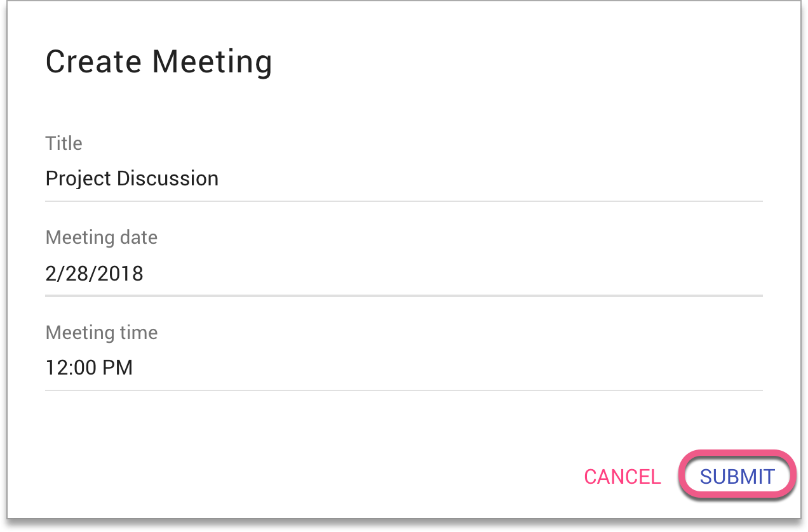
Task: Click the Title field label
Action: click(x=63, y=143)
